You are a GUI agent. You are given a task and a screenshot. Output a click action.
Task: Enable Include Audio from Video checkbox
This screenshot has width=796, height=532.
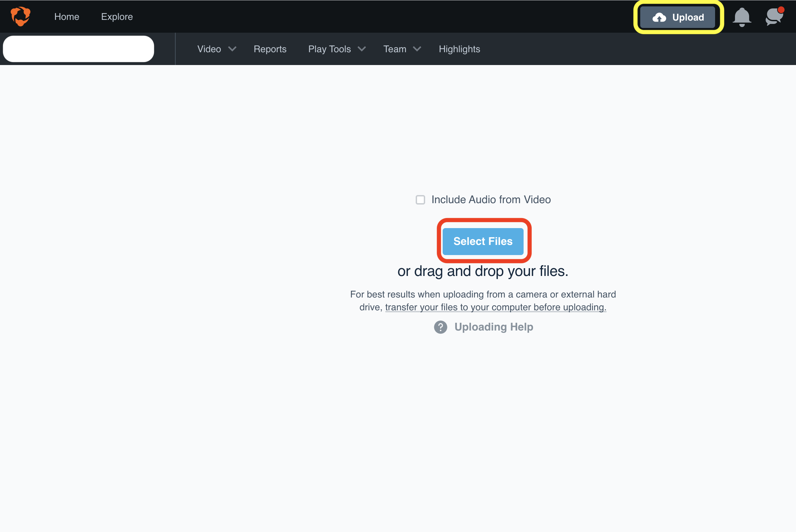click(x=420, y=200)
